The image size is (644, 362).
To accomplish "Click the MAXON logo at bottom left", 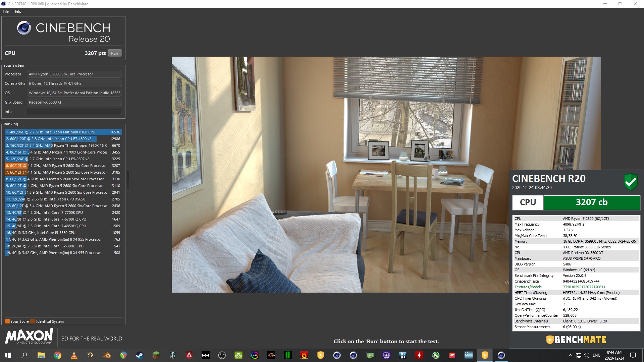I will point(29,336).
